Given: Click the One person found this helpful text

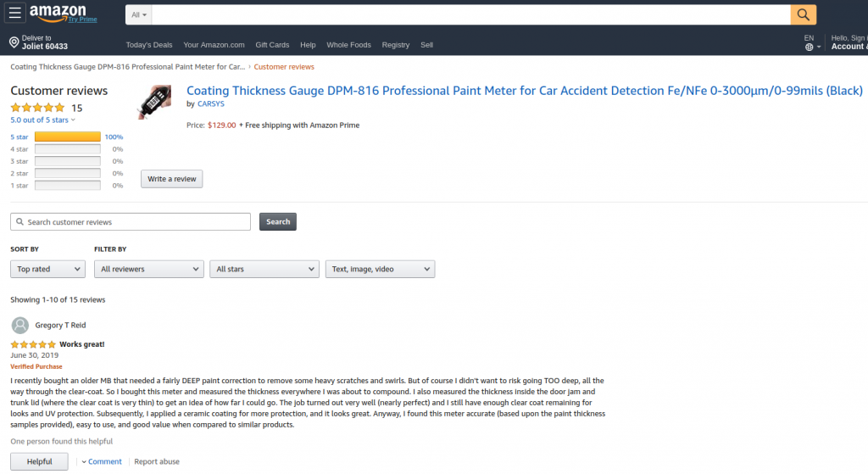Looking at the screenshot, I should click(61, 441).
